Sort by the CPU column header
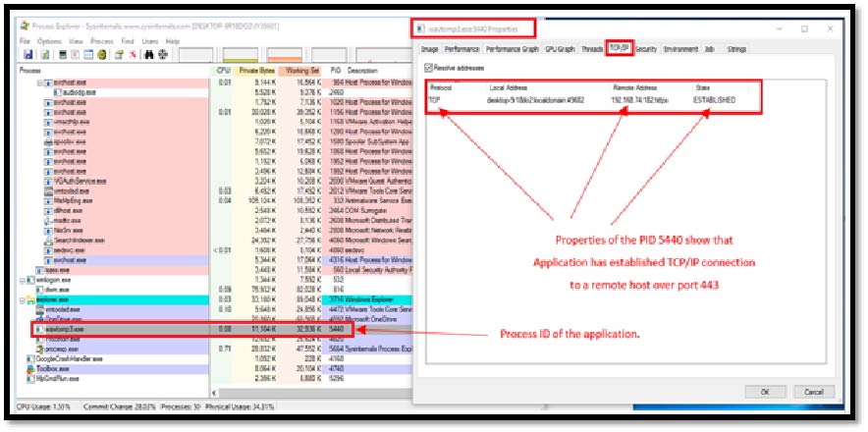This screenshot has width=868, height=432. (x=223, y=71)
